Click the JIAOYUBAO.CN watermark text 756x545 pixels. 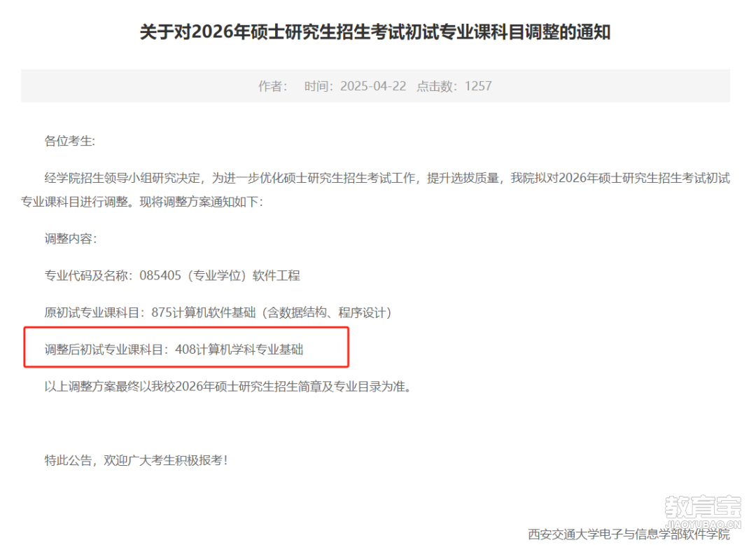(x=703, y=524)
